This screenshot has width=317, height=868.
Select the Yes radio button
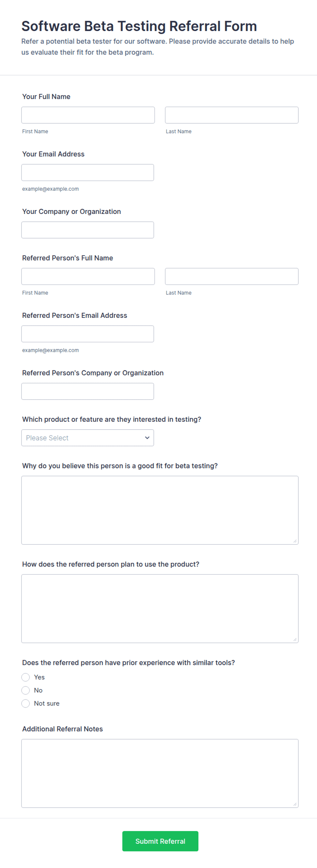[x=26, y=677]
